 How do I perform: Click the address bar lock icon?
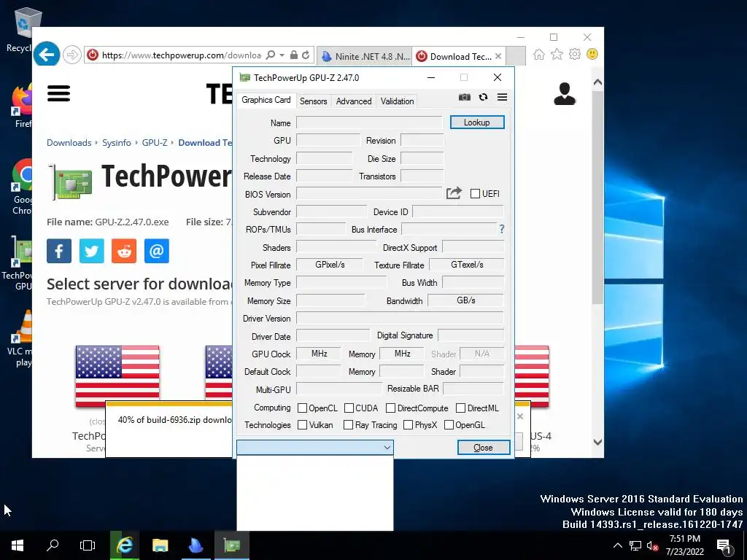294,55
